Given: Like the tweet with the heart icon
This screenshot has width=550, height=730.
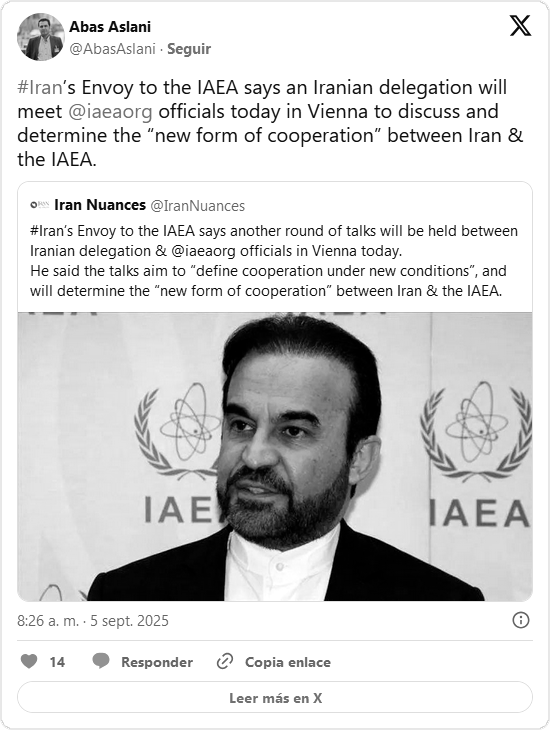Looking at the screenshot, I should pyautogui.click(x=29, y=662).
